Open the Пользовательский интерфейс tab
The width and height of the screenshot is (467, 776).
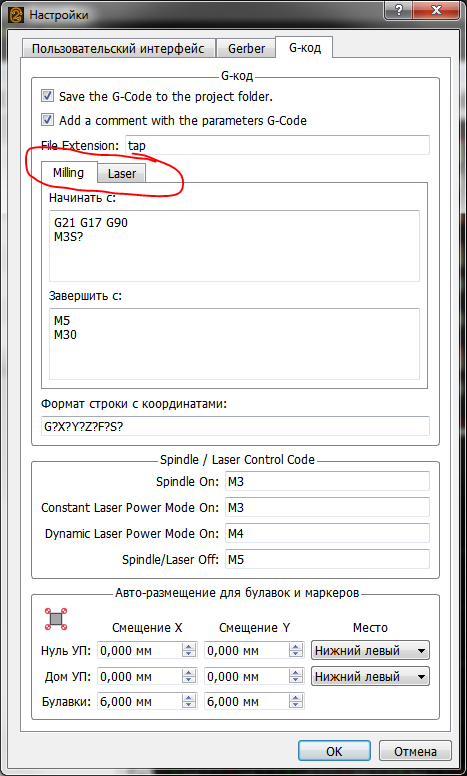[118, 48]
